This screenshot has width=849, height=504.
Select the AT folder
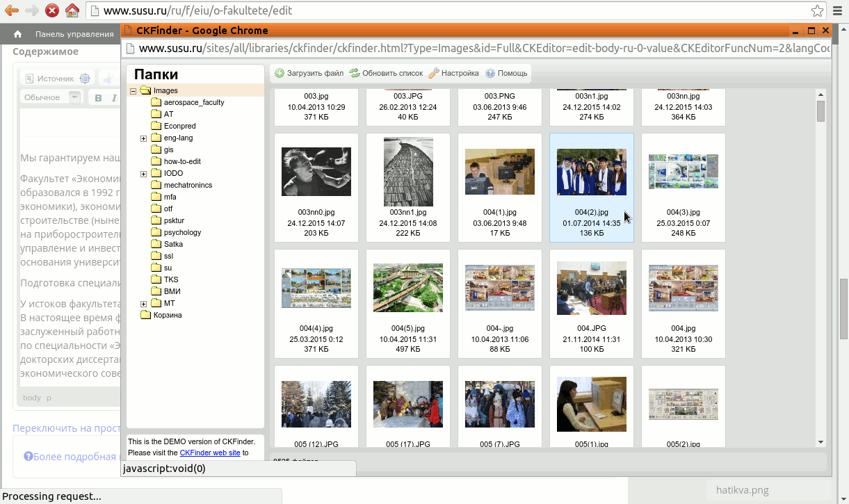tap(168, 114)
